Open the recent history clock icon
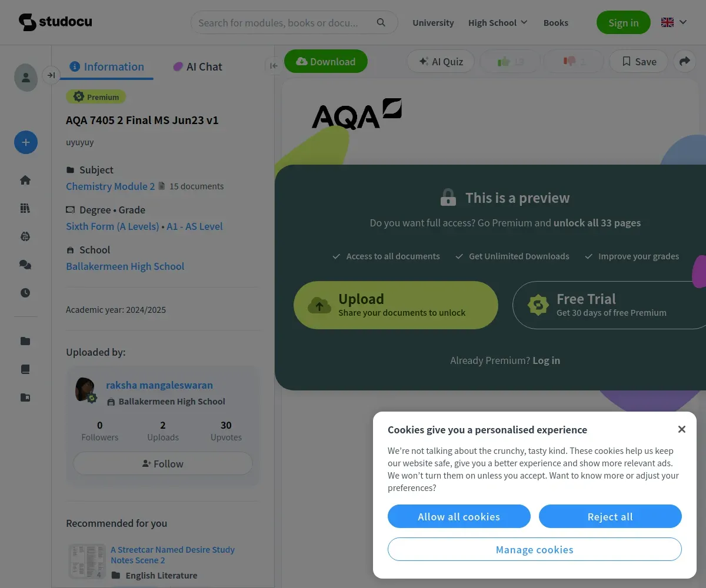706x588 pixels. [25, 293]
